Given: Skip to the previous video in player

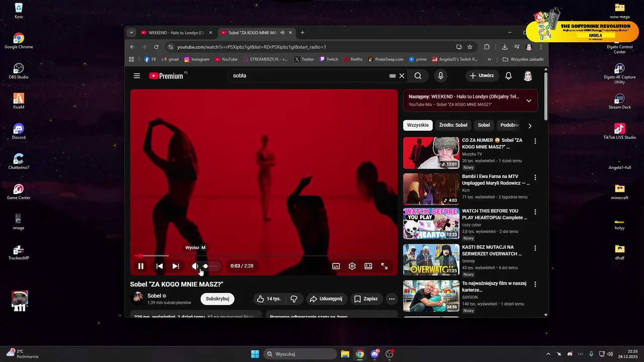Looking at the screenshot, I should point(159,266).
